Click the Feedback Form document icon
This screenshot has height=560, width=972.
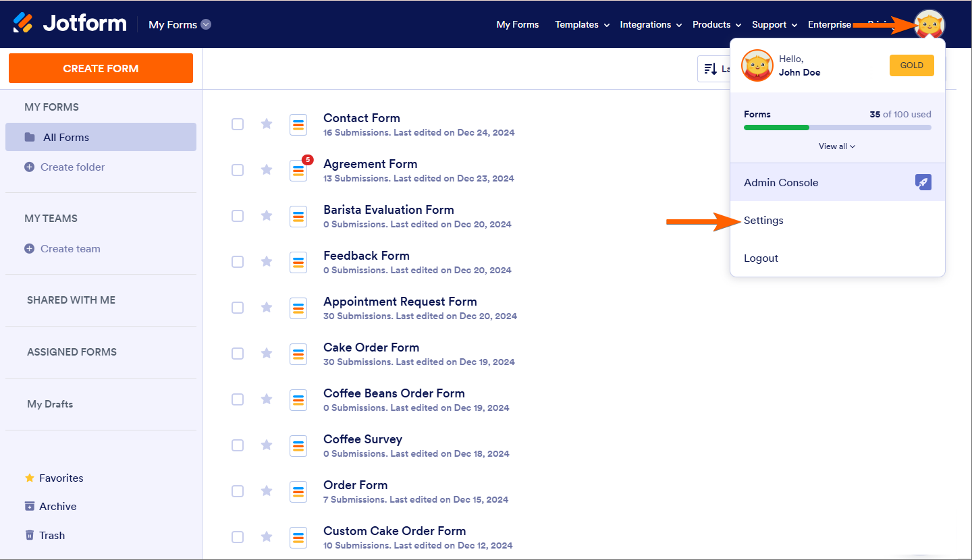tap(298, 262)
